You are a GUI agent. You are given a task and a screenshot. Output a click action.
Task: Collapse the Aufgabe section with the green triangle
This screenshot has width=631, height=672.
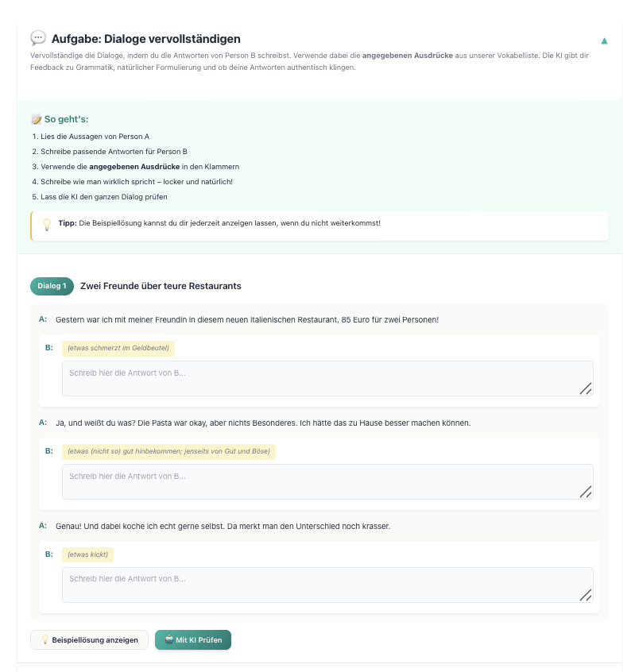coord(604,41)
